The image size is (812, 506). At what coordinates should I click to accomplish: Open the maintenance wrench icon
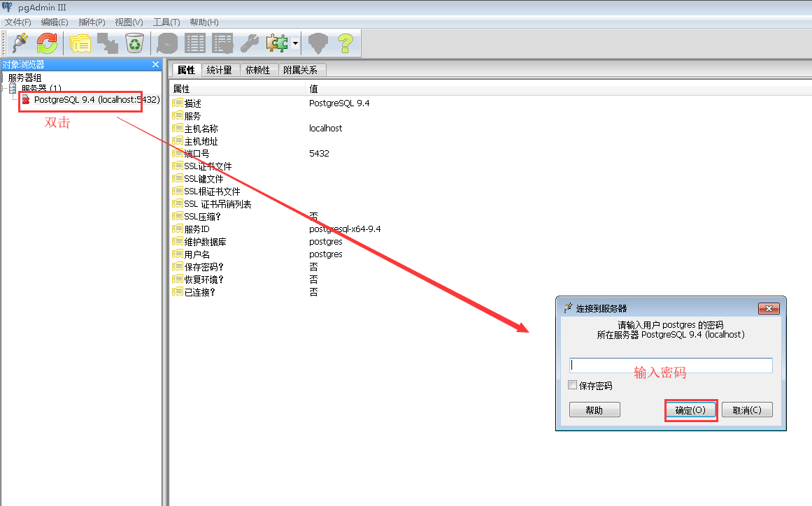point(250,43)
